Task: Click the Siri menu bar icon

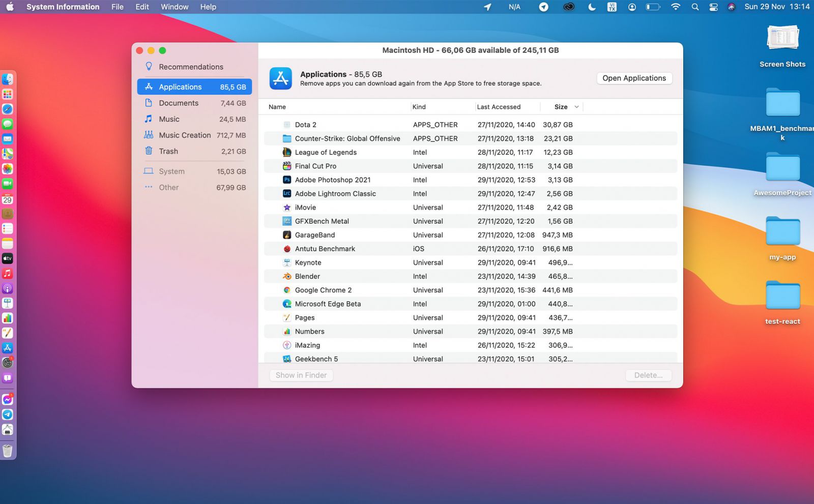Action: click(x=731, y=7)
